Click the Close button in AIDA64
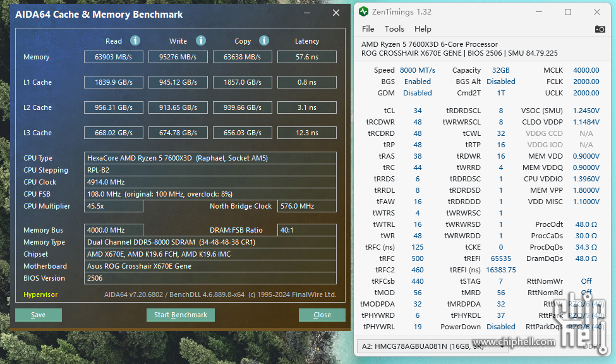The width and height of the screenshot is (616, 364). point(322,315)
